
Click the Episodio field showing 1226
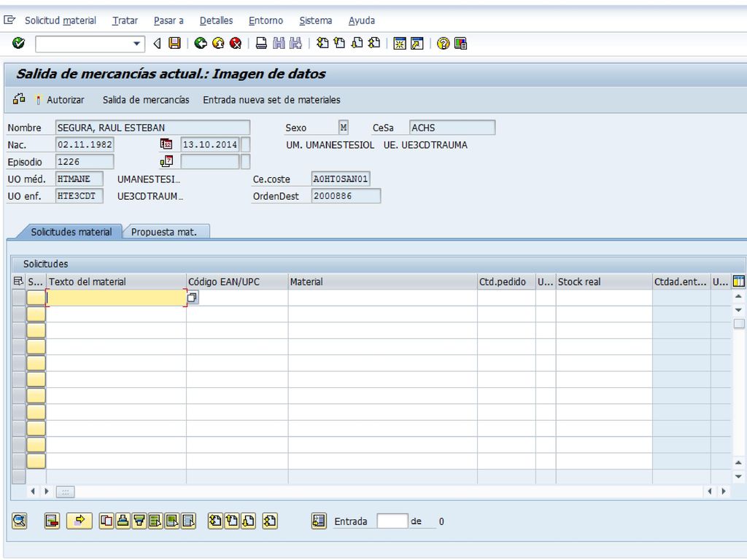coord(85,161)
